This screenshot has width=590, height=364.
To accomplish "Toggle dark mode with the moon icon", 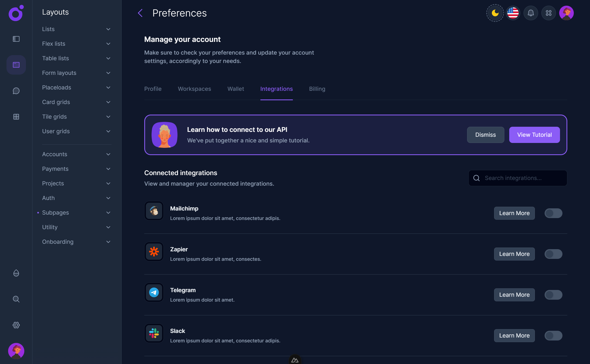I will pyautogui.click(x=495, y=13).
